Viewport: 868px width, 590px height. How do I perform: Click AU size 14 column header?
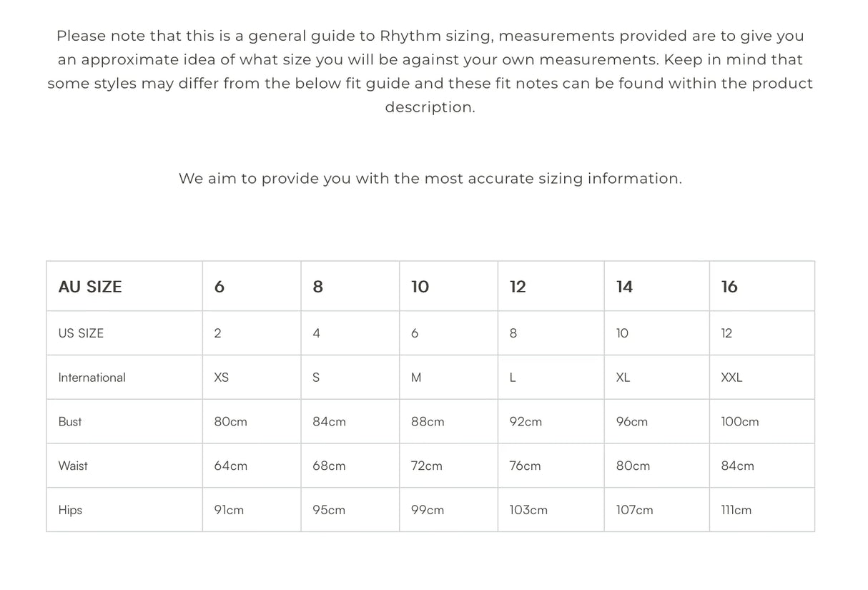tap(624, 287)
